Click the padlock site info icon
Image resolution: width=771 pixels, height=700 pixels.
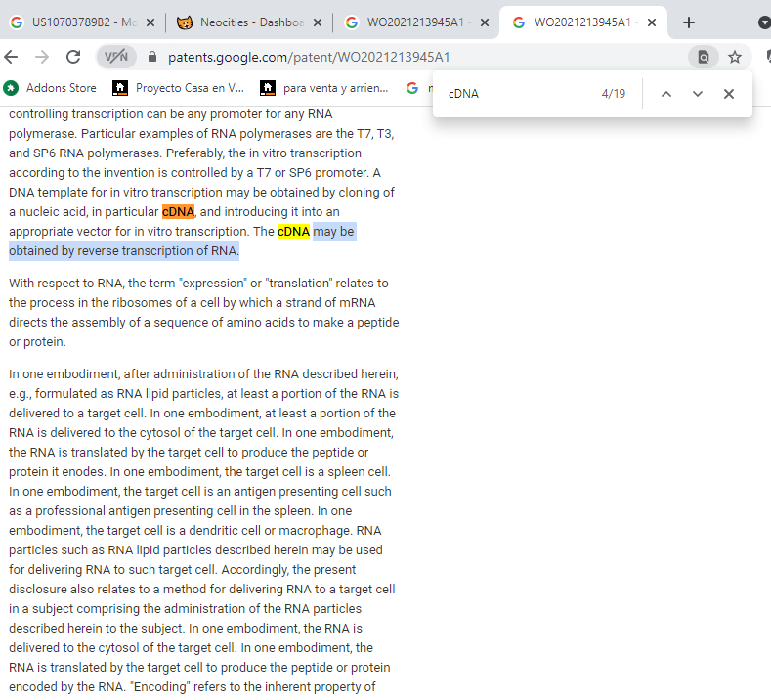point(150,58)
